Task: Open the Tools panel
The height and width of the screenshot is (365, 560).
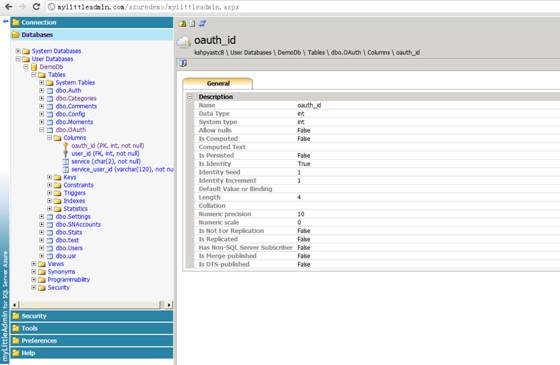Action: 92,328
